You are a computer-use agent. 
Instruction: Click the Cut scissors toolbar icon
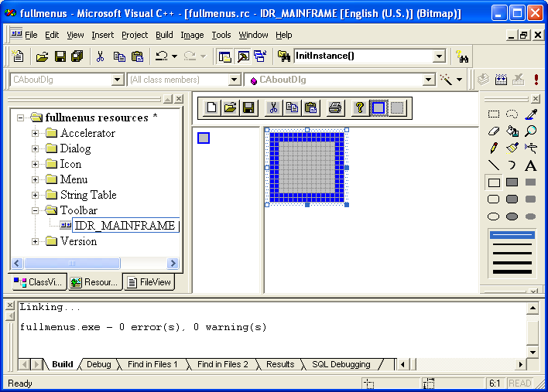coord(101,56)
